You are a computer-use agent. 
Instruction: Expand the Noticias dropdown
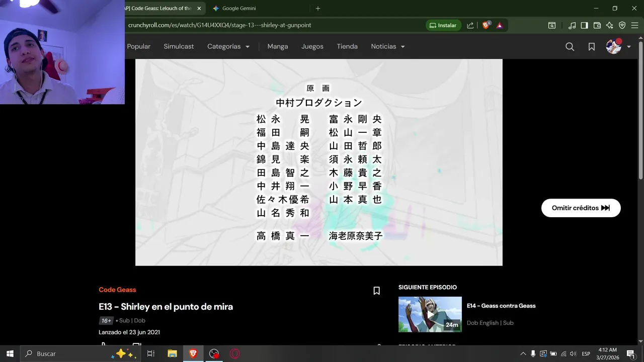pos(388,46)
